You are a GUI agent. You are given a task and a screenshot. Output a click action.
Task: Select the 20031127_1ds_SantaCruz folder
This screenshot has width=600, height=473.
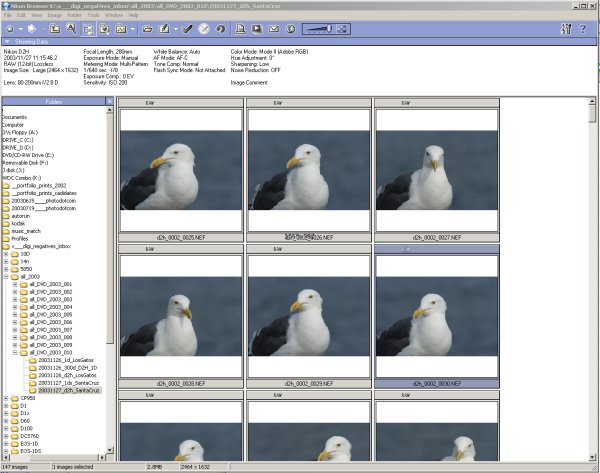click(x=68, y=383)
